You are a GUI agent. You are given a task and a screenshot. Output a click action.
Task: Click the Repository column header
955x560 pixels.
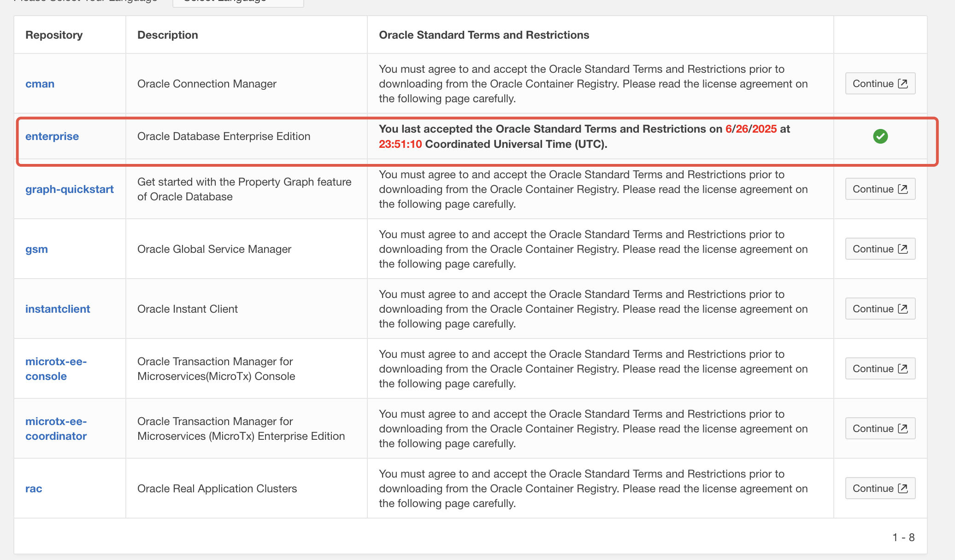(x=54, y=35)
